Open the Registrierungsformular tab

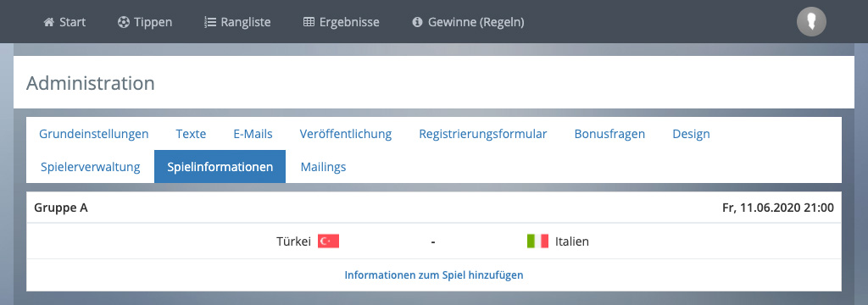483,134
